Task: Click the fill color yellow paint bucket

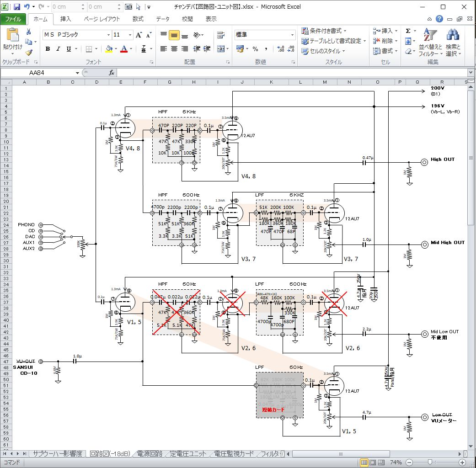Action: tap(109, 48)
